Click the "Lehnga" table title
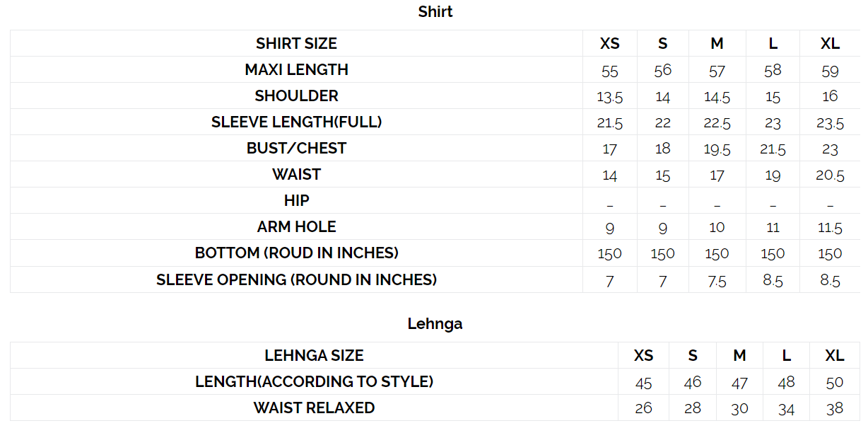The width and height of the screenshot is (868, 433). (435, 324)
